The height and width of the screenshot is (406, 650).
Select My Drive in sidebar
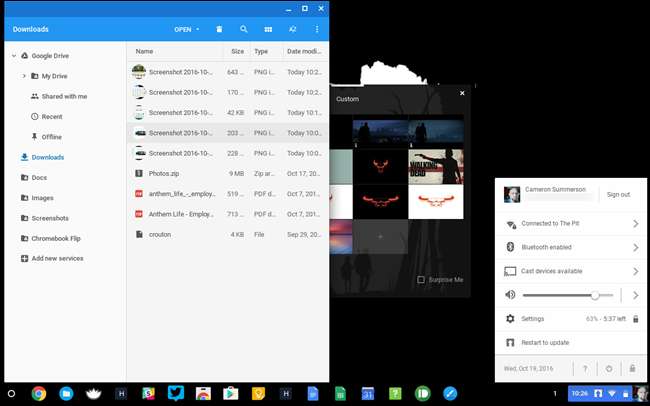click(x=54, y=76)
